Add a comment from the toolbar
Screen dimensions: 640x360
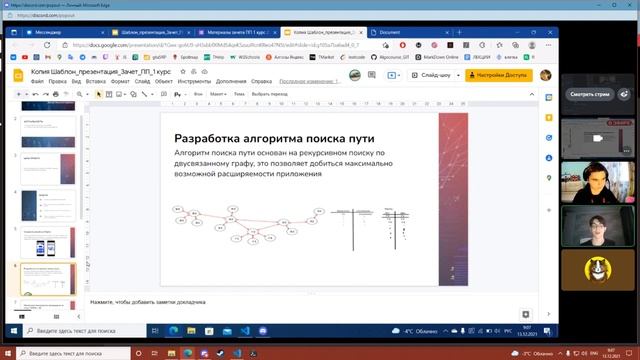(164, 94)
